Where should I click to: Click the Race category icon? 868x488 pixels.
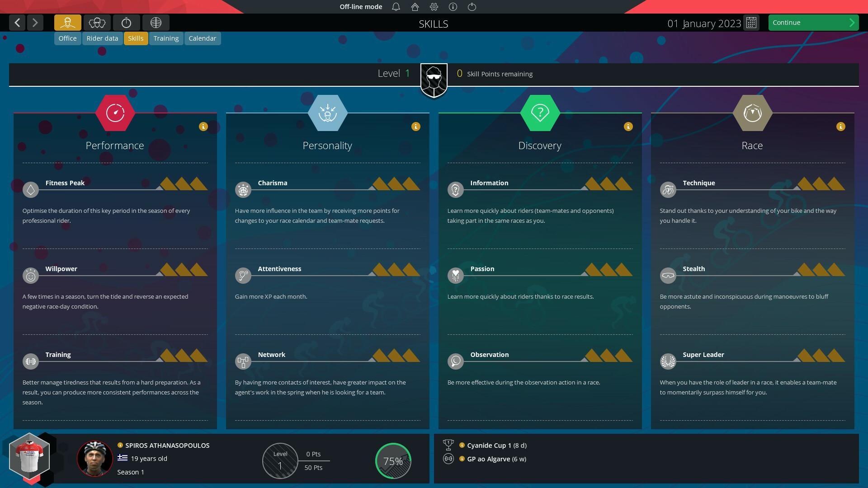click(x=751, y=112)
